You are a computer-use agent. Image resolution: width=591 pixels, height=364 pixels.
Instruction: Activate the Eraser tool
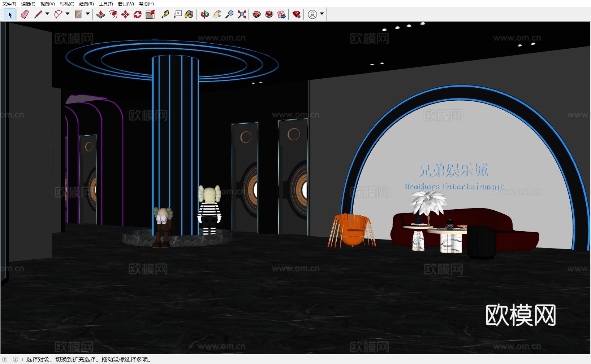click(x=25, y=14)
